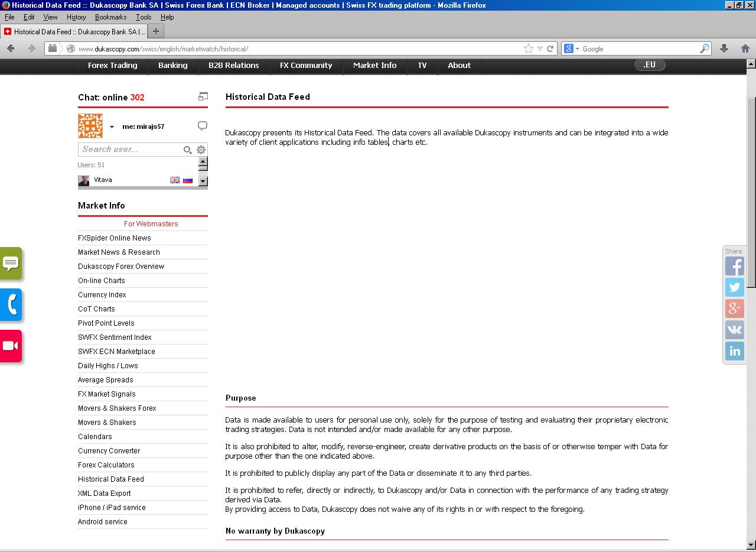Viewport: 756px width, 552px height.
Task: Share the page on VK
Action: 735,330
